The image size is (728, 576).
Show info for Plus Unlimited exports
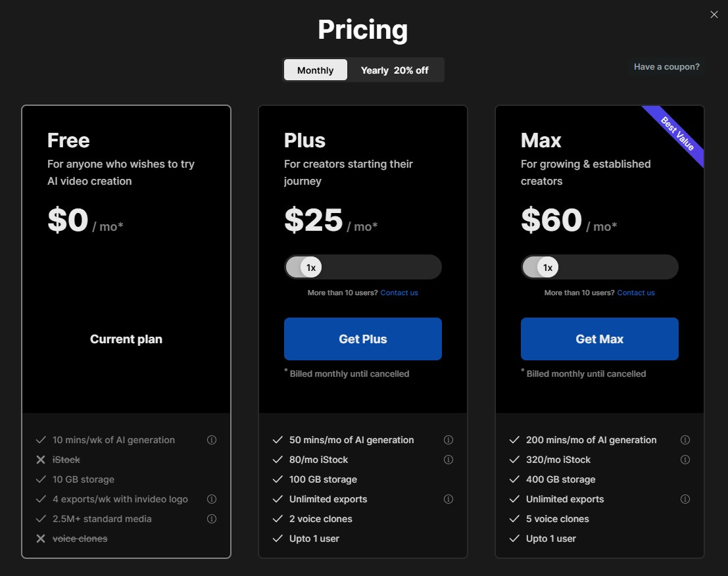[449, 499]
